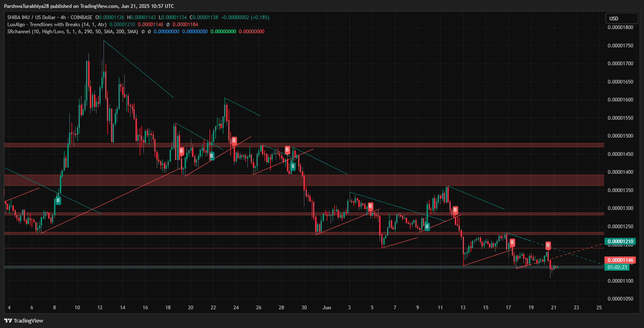
Task: Select the green B marker near June 10
Action: pos(427,227)
